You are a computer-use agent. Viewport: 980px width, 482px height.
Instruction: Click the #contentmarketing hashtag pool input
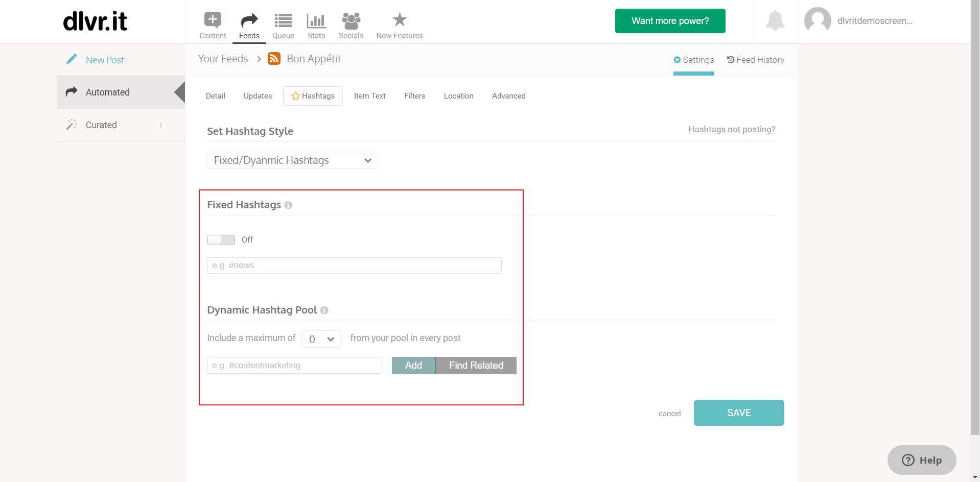coord(294,366)
